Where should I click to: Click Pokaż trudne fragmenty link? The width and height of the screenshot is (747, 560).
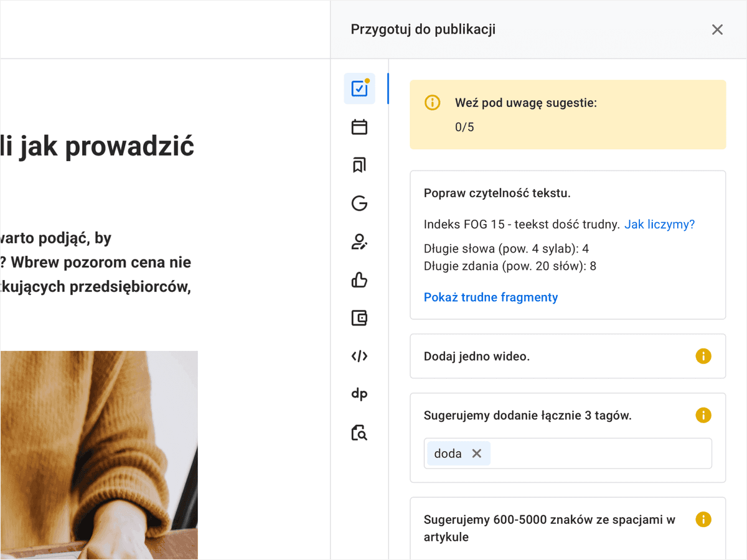click(x=491, y=297)
